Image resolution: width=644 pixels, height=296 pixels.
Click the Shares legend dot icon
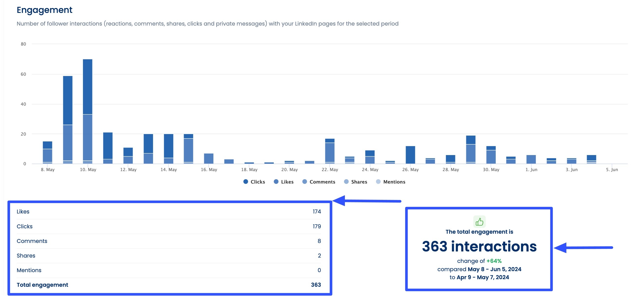pyautogui.click(x=346, y=182)
